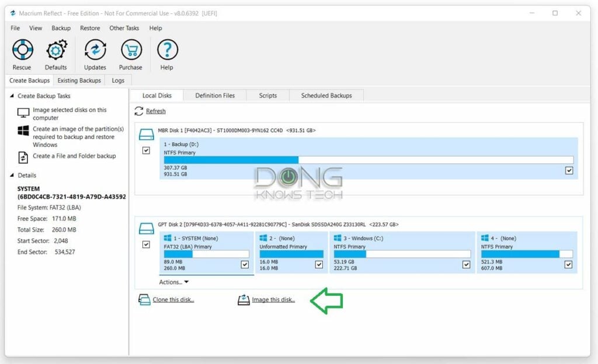
Task: Click the Backup (D:) usage bar
Action: (368, 160)
